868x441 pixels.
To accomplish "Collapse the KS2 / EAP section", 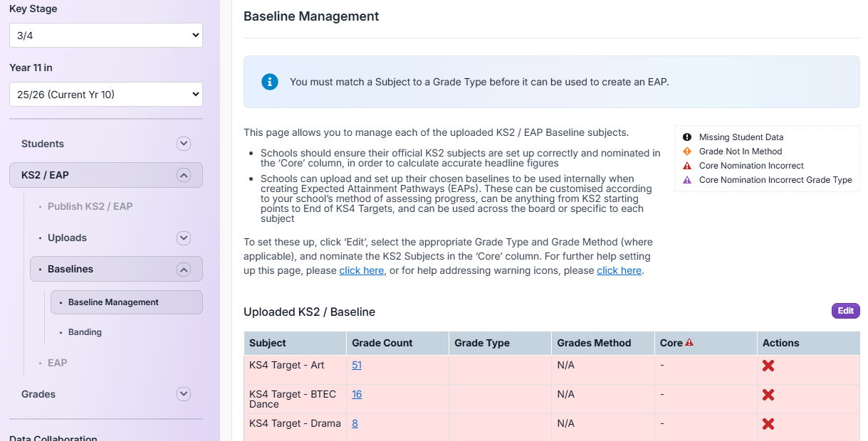I will coord(183,174).
